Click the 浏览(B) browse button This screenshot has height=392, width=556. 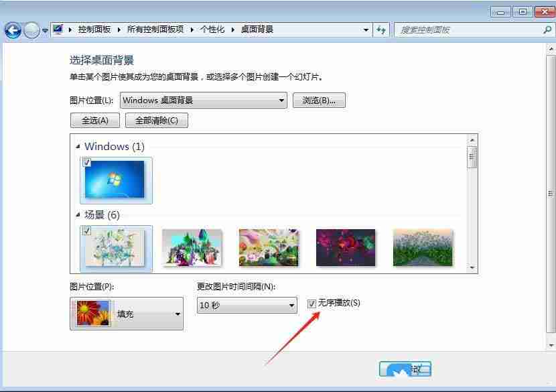pyautogui.click(x=319, y=100)
